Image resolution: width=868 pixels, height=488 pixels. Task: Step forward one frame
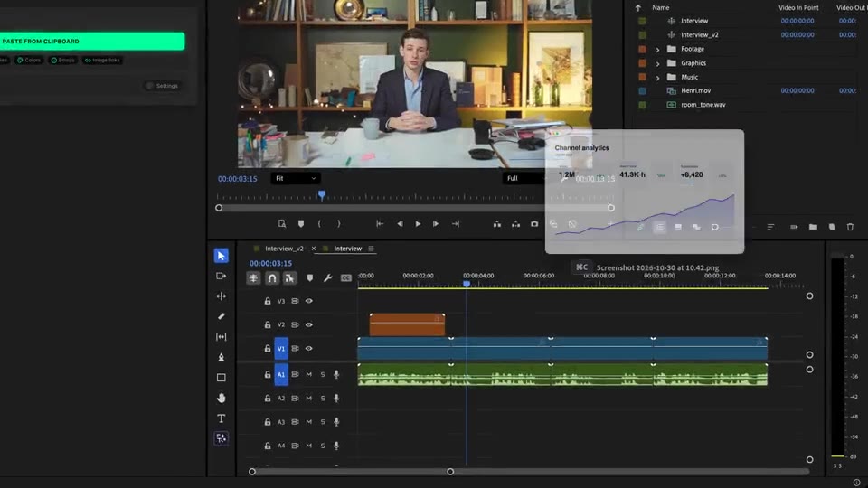(x=436, y=224)
